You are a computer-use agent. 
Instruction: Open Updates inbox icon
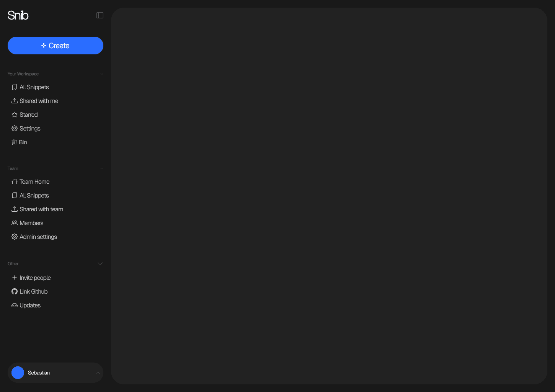15,305
